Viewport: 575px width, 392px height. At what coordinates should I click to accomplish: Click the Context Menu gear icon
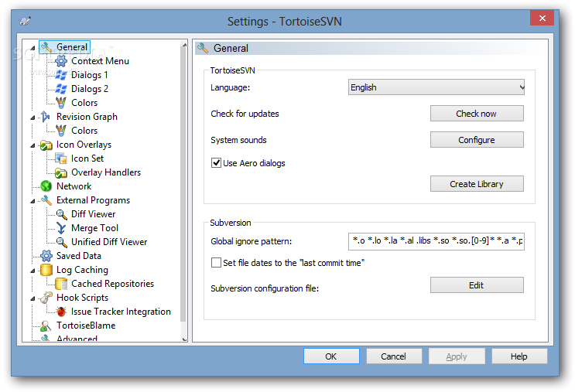tap(61, 61)
